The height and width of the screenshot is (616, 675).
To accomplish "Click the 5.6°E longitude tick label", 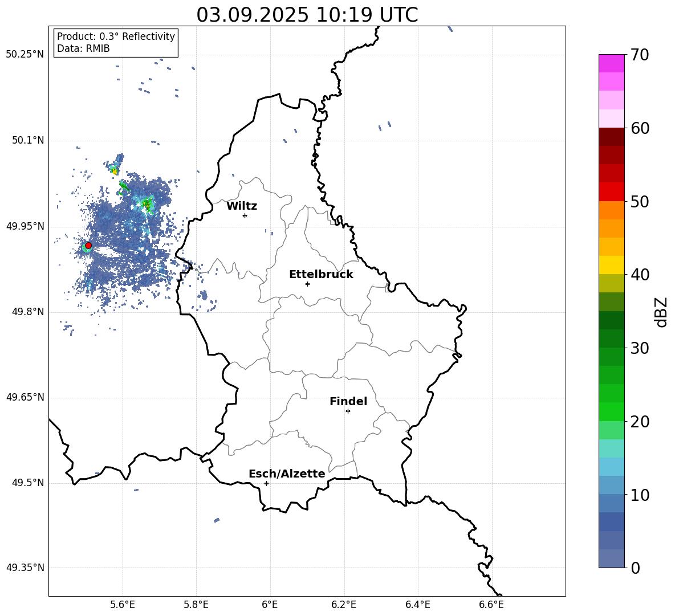I will (123, 605).
